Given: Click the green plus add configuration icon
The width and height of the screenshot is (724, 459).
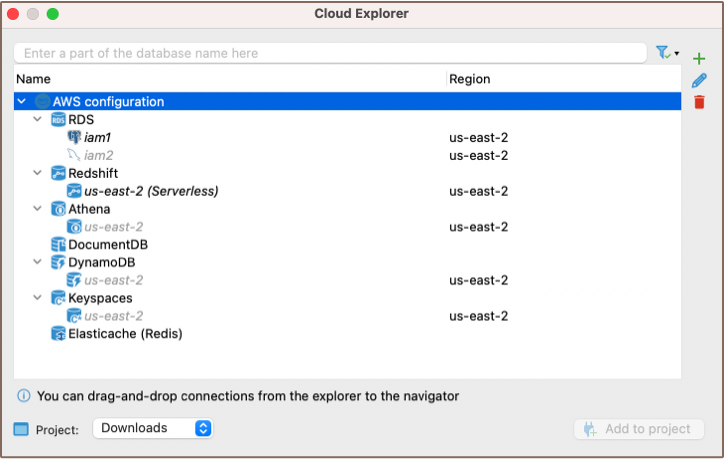Looking at the screenshot, I should click(699, 60).
